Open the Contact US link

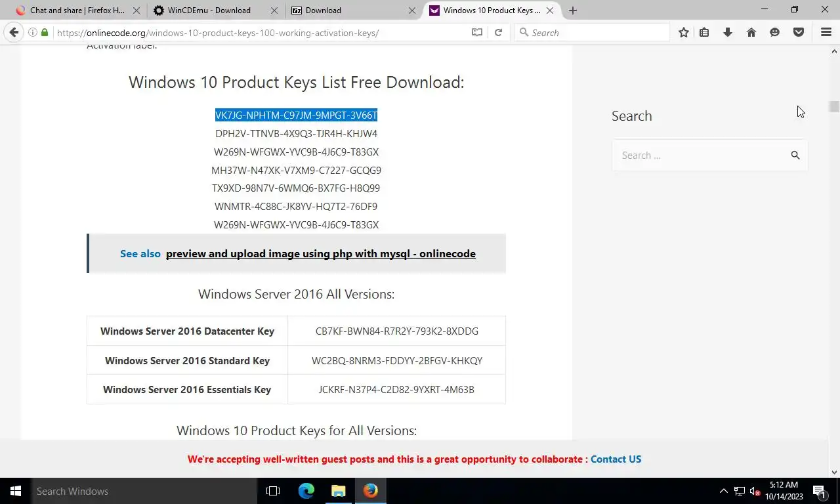[616, 459]
